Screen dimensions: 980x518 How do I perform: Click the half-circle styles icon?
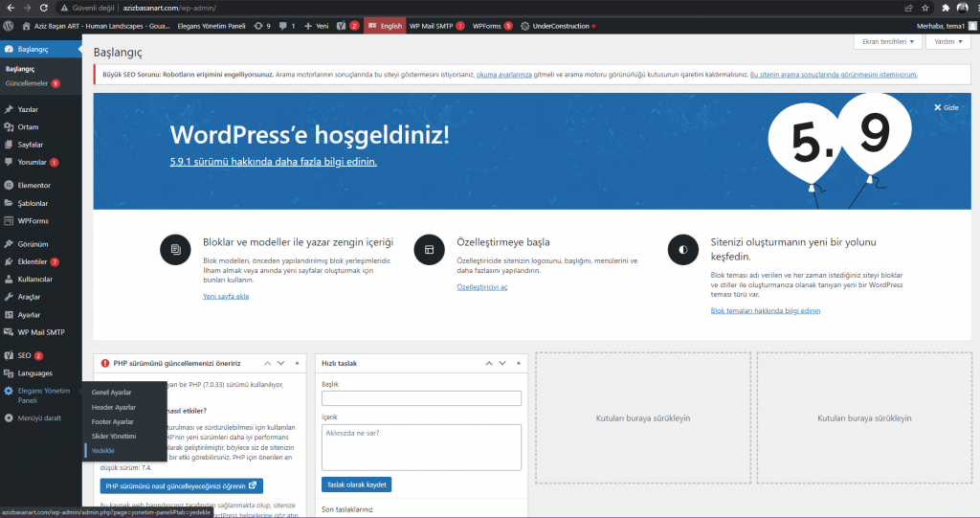683,249
